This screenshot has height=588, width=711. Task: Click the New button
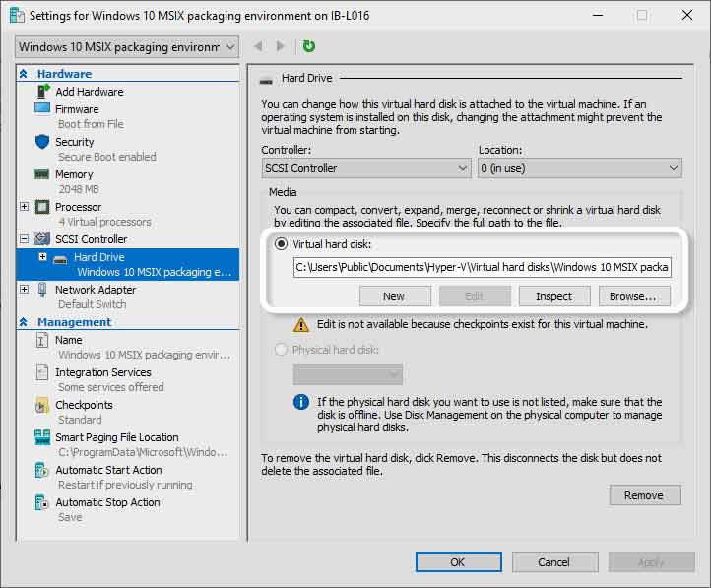[x=395, y=296]
